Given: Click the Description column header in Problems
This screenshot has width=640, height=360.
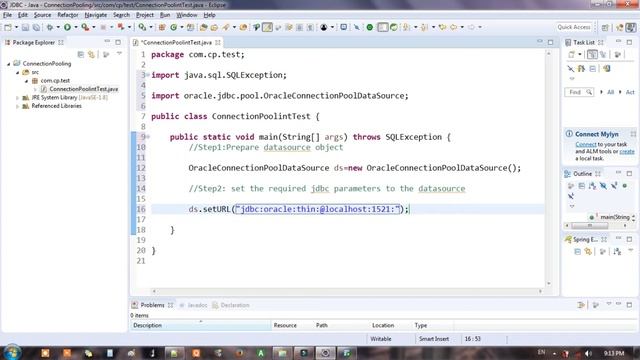Looking at the screenshot, I should [x=201, y=326].
